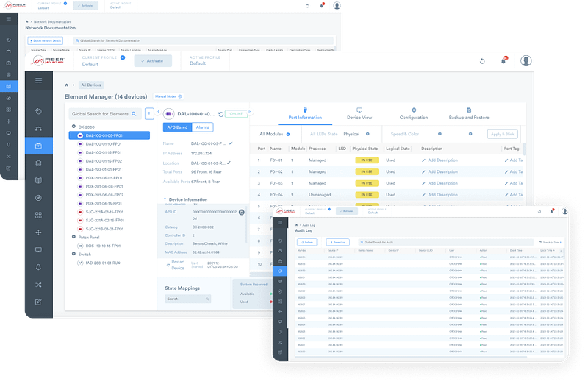
Task: Click Add Description link for port F01-03
Action: (x=440, y=184)
